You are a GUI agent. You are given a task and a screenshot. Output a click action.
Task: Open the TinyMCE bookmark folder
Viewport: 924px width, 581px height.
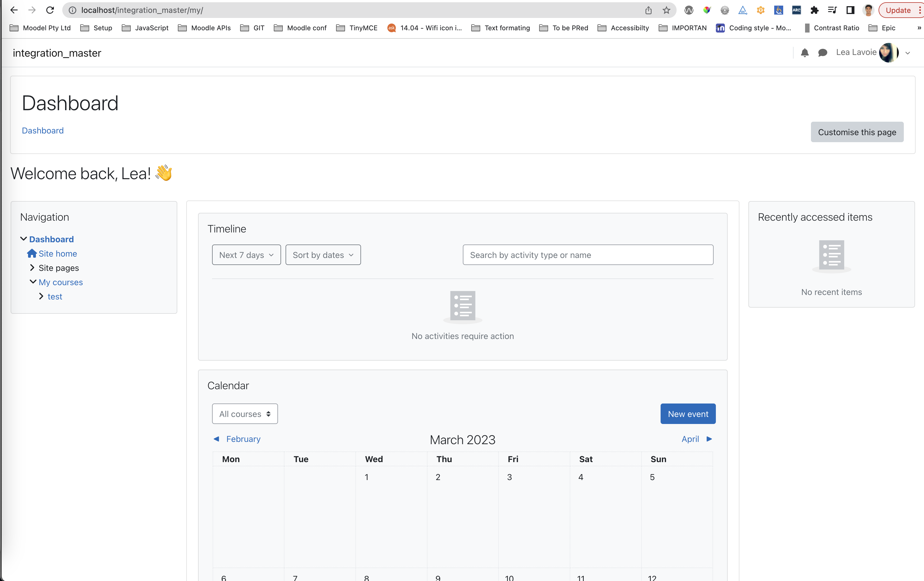point(357,27)
